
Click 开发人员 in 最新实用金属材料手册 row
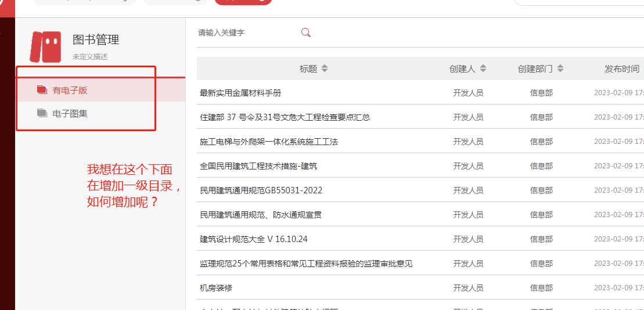(468, 93)
